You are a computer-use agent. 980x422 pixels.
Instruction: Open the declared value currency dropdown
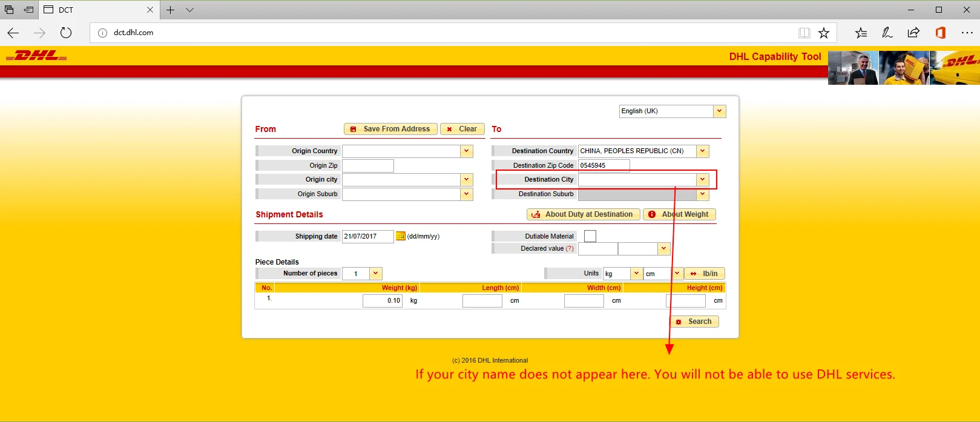[664, 249]
